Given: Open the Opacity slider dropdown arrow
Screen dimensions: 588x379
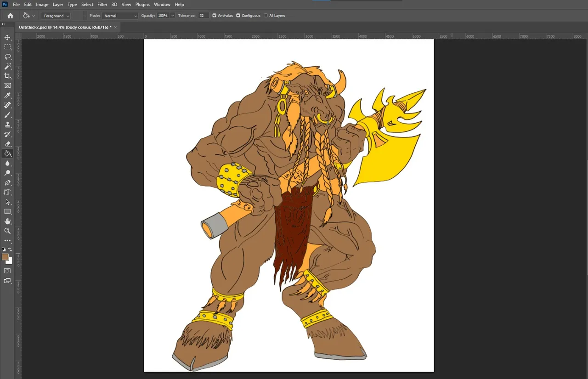Looking at the screenshot, I should tap(173, 16).
